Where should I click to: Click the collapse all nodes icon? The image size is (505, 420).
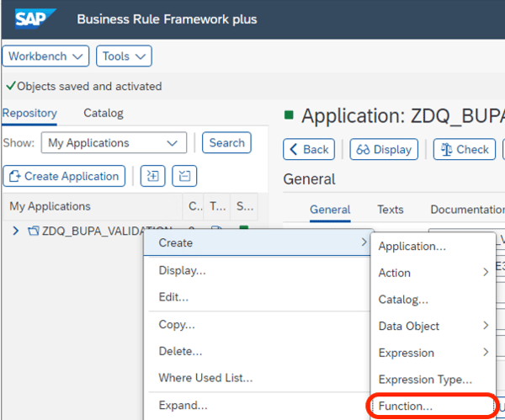point(184,176)
